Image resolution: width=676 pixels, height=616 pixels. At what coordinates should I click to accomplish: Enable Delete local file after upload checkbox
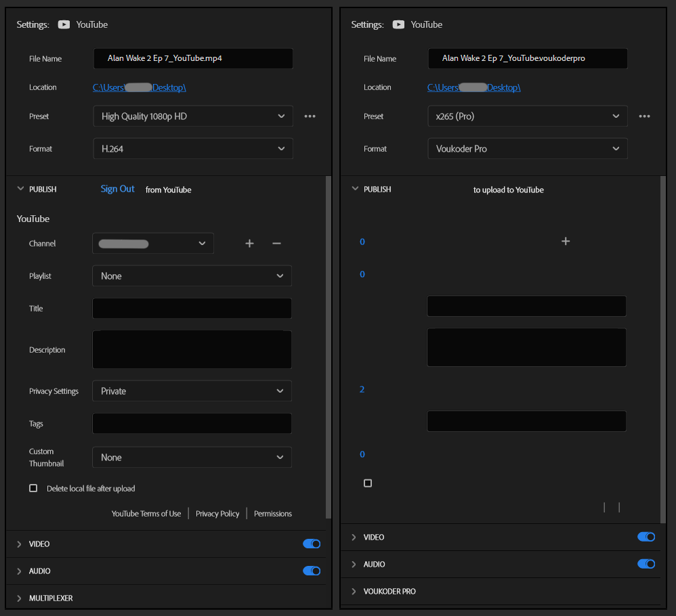coord(33,488)
